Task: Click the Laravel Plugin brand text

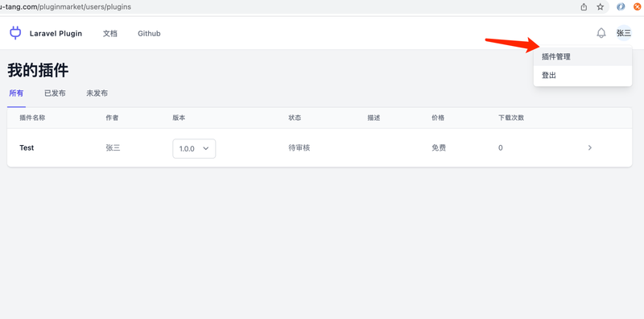Action: click(x=56, y=33)
